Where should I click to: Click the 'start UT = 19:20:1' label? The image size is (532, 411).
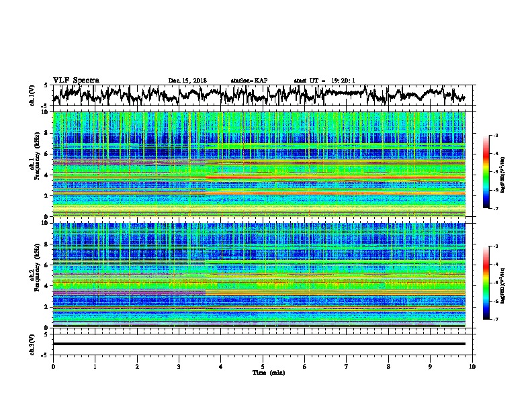pos(324,81)
